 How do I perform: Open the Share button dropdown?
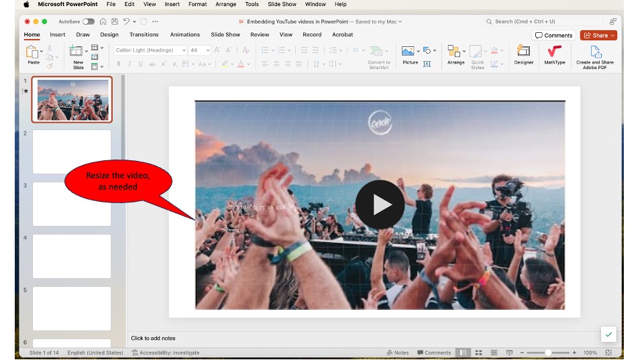[x=612, y=36]
